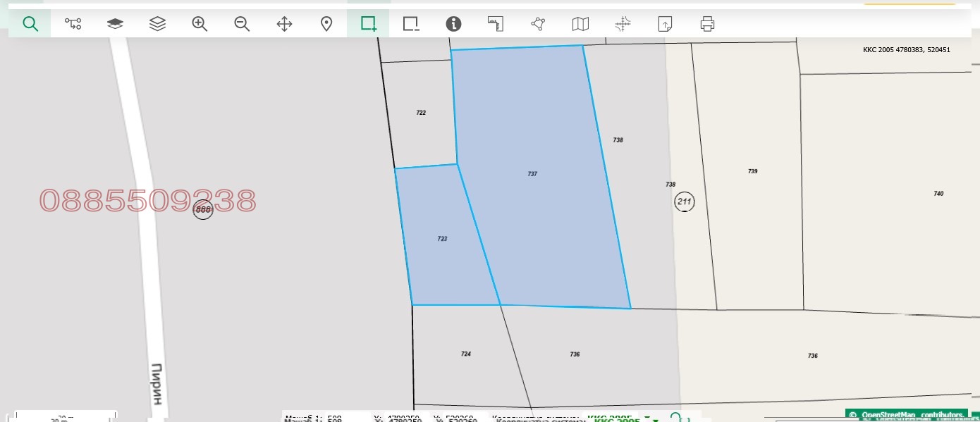Click the OpenStreetMap contributors link
This screenshot has height=422, width=980.
tap(911, 415)
